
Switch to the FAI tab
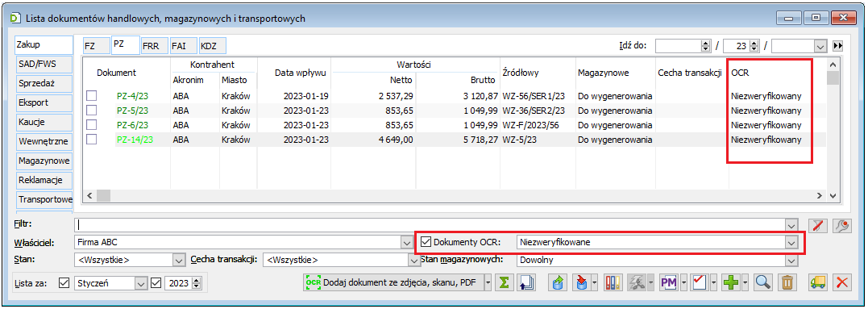pyautogui.click(x=183, y=46)
